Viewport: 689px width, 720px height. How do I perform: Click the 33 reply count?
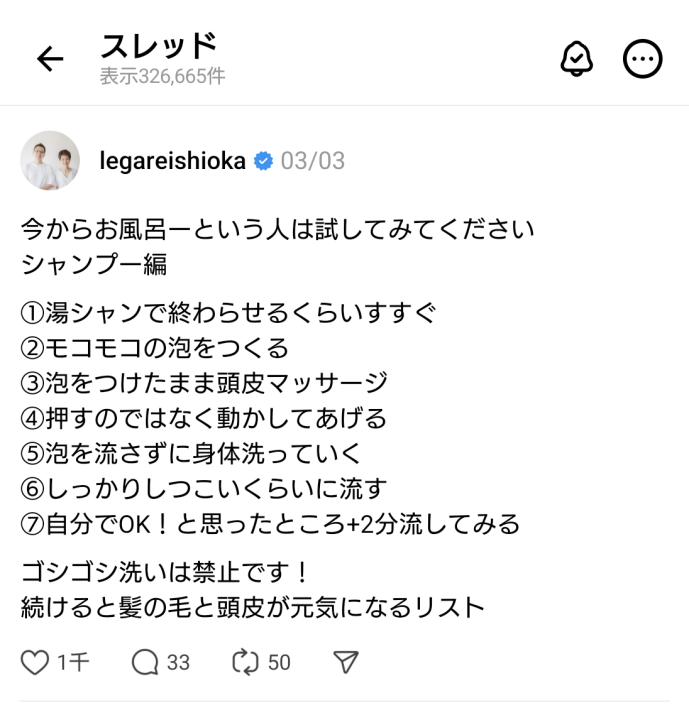pyautogui.click(x=178, y=663)
